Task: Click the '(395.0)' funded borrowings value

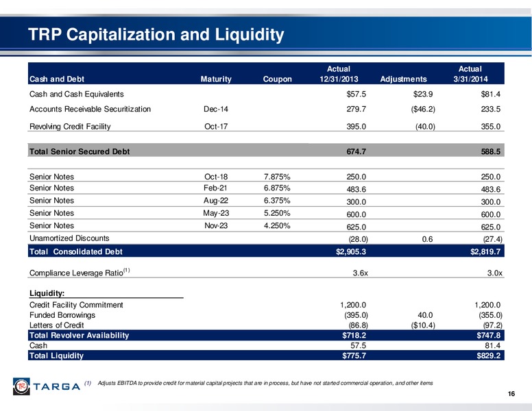Action: point(356,315)
